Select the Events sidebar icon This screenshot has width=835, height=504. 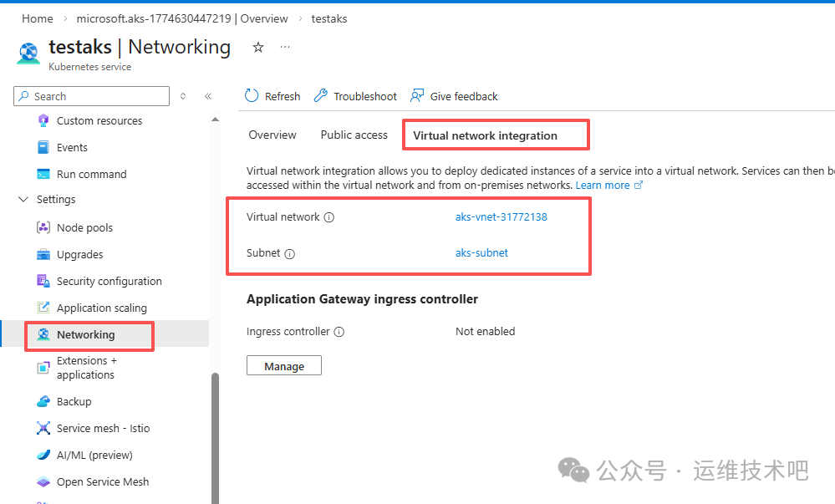coord(43,146)
